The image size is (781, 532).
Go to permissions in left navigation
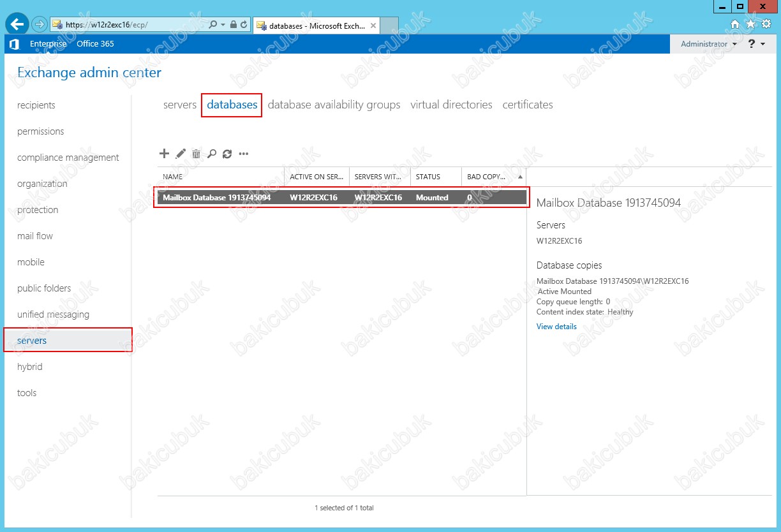41,131
